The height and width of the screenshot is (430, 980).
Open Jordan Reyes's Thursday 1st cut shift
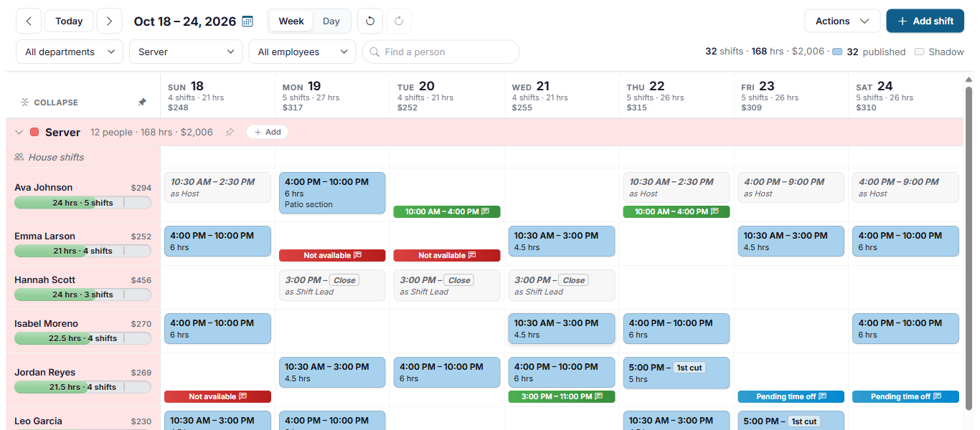[677, 373]
